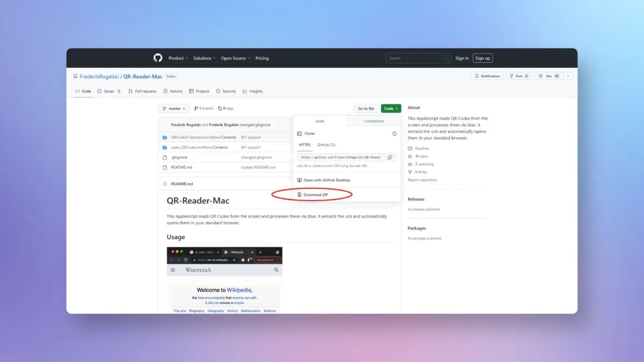Image resolution: width=644 pixels, height=362 pixels.
Task: Select the Local tab in Code popup
Action: pos(320,121)
